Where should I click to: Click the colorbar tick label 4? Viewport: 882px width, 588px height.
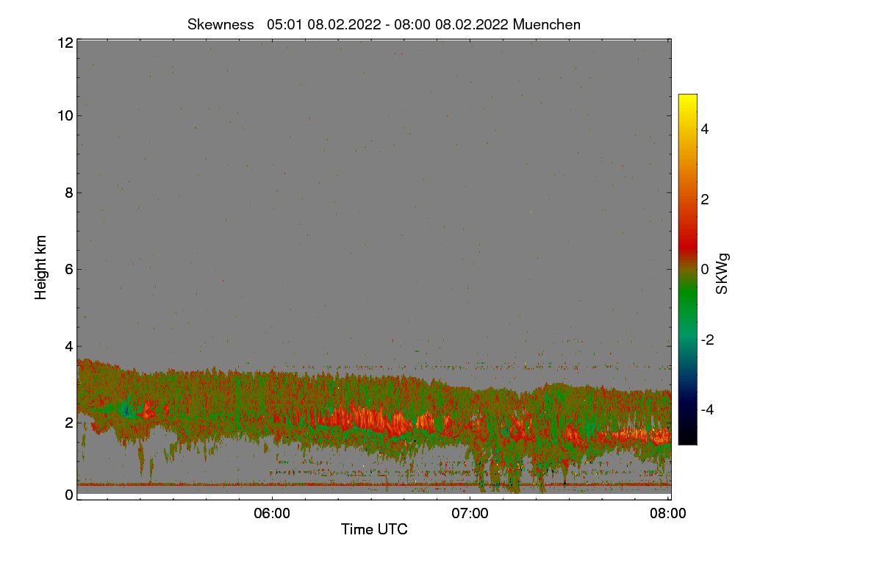point(705,129)
